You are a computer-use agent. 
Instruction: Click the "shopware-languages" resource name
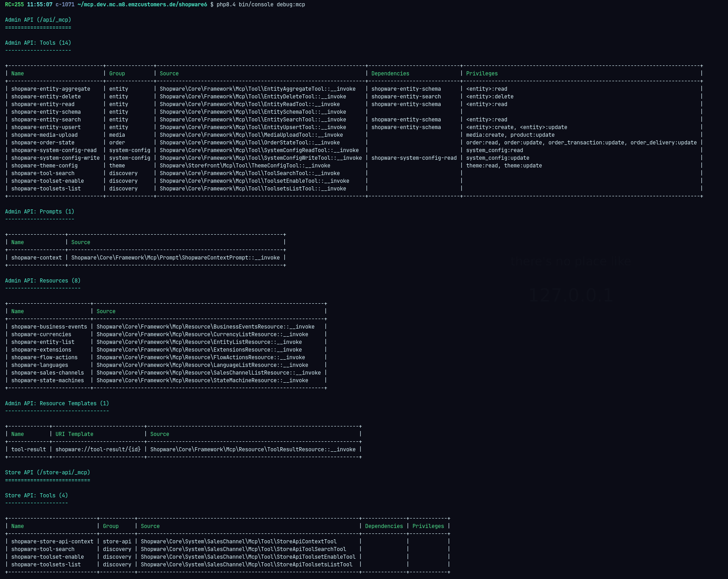pyautogui.click(x=40, y=365)
